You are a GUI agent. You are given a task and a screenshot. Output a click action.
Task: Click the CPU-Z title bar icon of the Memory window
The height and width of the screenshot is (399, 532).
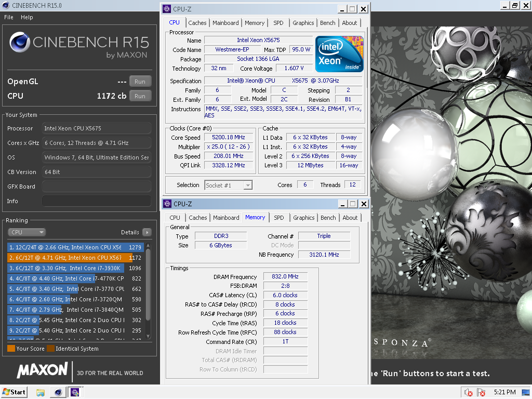(x=167, y=204)
